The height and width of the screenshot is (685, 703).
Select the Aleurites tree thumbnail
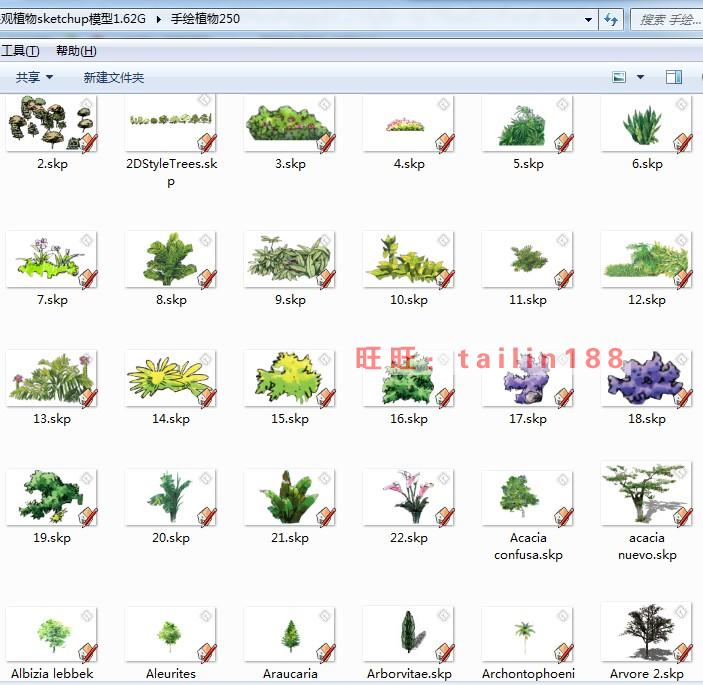pyautogui.click(x=171, y=634)
